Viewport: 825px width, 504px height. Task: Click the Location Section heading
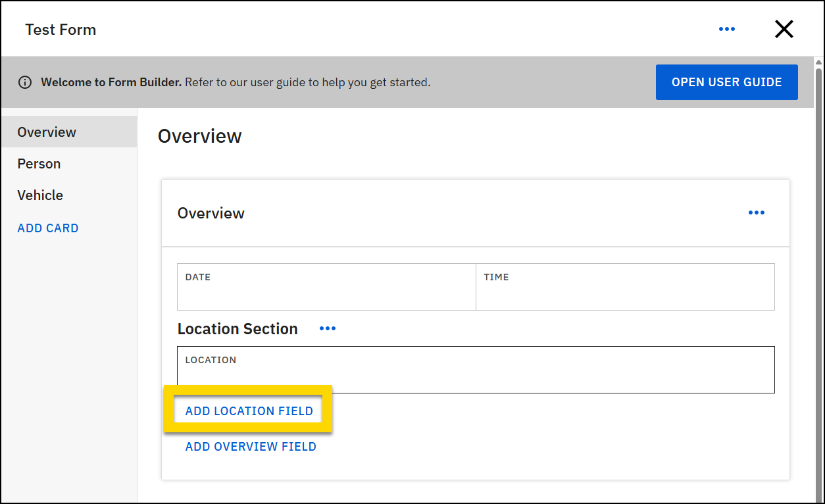(238, 328)
